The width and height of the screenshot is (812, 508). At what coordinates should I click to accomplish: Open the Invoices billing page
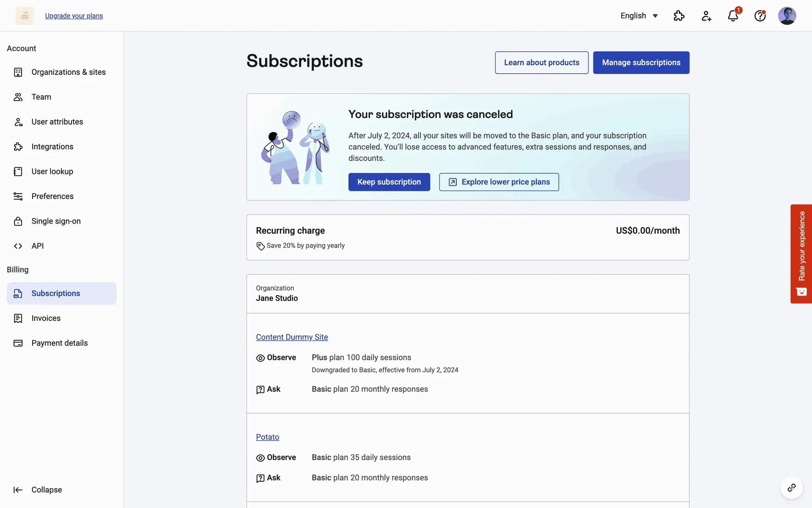[46, 318]
